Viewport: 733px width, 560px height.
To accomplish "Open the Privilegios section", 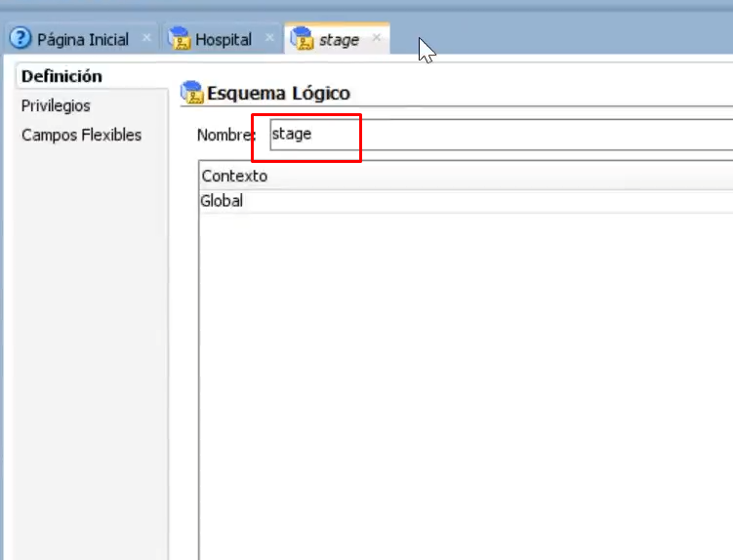I will tap(56, 105).
